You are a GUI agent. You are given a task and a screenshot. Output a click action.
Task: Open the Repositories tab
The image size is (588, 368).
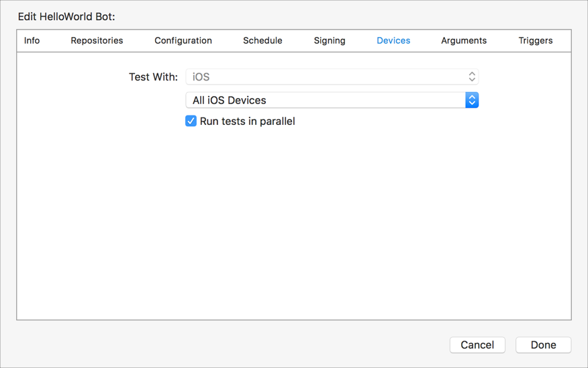pyautogui.click(x=97, y=40)
